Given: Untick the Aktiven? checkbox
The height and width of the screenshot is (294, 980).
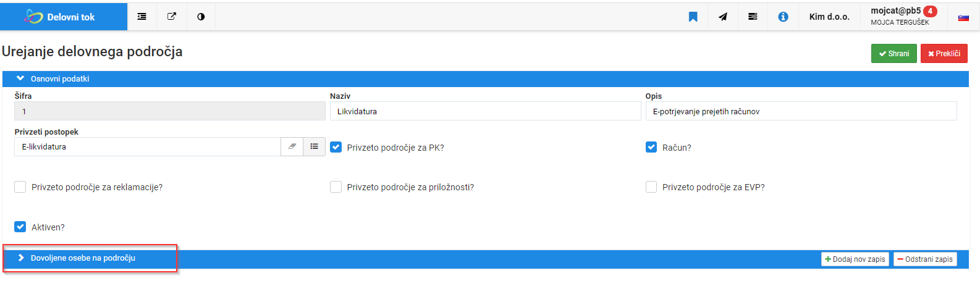Looking at the screenshot, I should [20, 227].
